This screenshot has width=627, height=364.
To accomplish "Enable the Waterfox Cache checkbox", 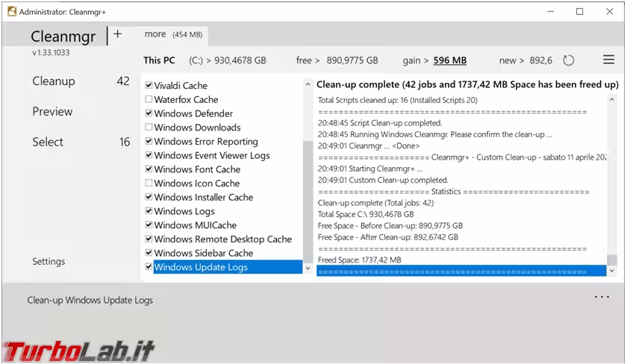I will point(149,99).
